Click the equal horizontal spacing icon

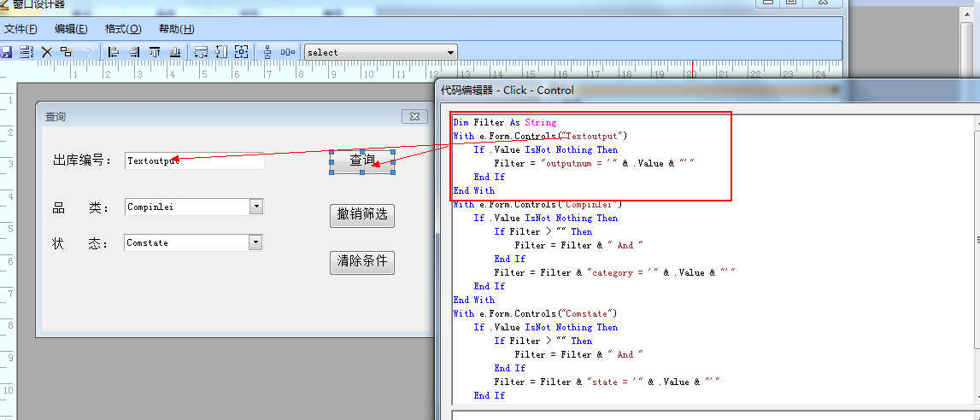(288, 52)
